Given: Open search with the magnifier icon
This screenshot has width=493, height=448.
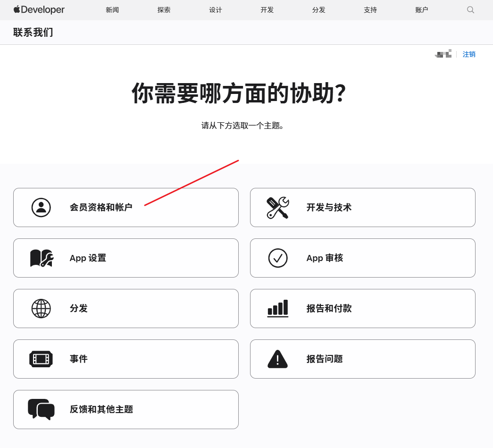Looking at the screenshot, I should pyautogui.click(x=470, y=10).
